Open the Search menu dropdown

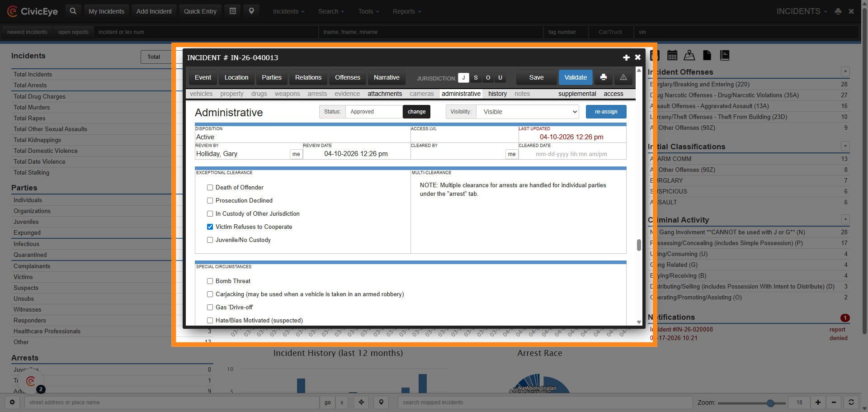(331, 11)
